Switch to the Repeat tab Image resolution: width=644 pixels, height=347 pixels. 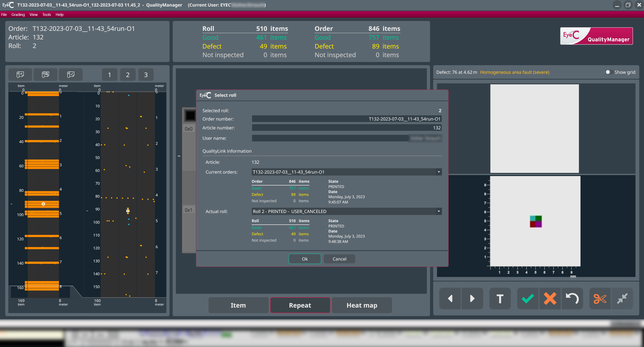(300, 305)
